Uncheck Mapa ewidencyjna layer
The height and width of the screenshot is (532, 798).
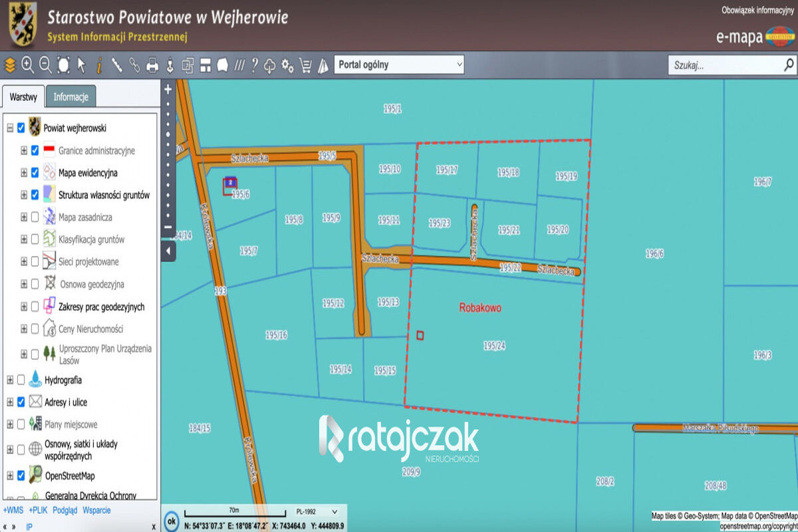[35, 172]
